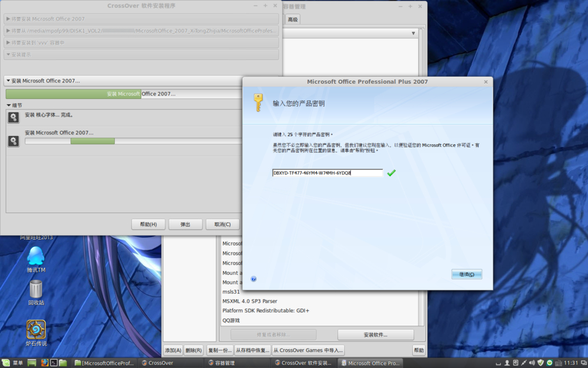Click the clock showing 11:31
This screenshot has width=588, height=368.
tap(571, 363)
